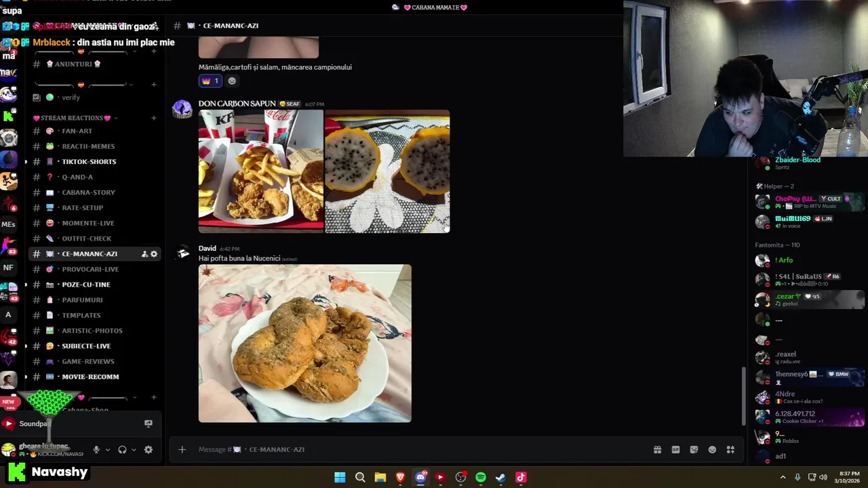Open DON CARBON SAPUN's profile name
This screenshot has width=868, height=488.
pyautogui.click(x=237, y=104)
